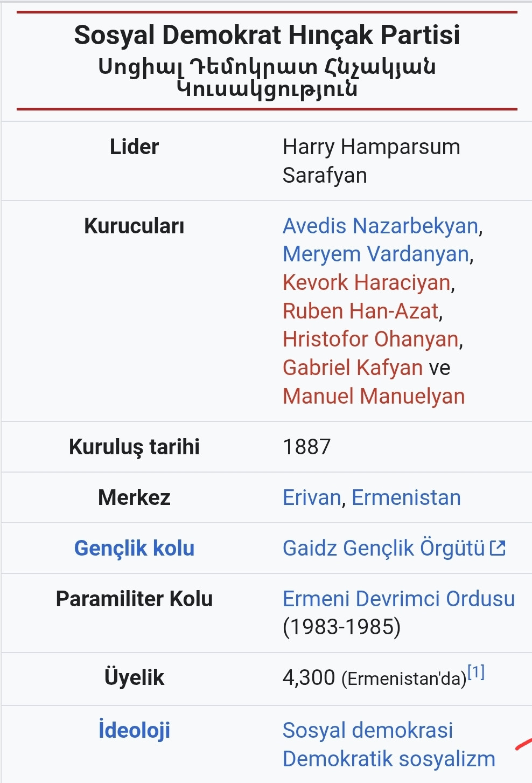Image resolution: width=532 pixels, height=783 pixels.
Task: Open the Ruben Han-Azat red link
Action: pyautogui.click(x=361, y=311)
